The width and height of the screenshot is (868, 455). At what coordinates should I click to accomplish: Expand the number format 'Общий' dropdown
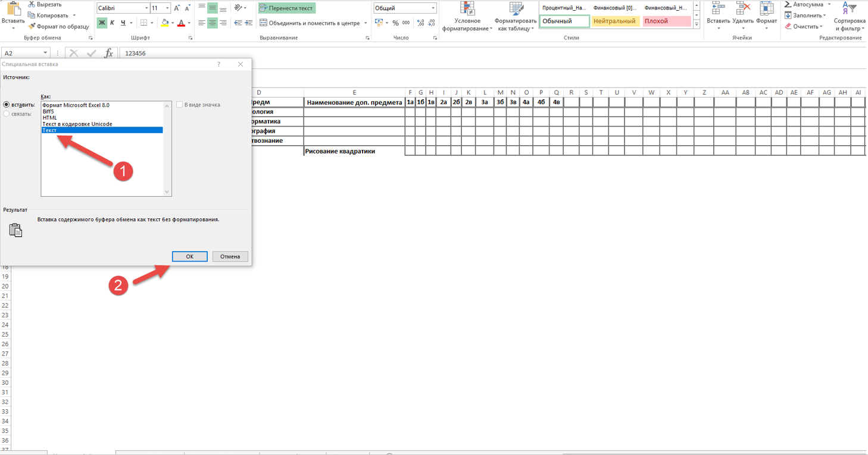point(433,8)
